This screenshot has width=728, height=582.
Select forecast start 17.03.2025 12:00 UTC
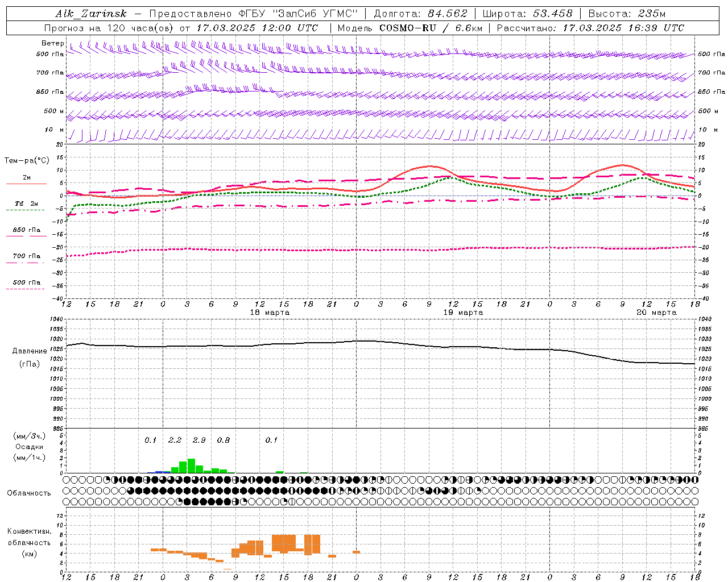pos(257,28)
